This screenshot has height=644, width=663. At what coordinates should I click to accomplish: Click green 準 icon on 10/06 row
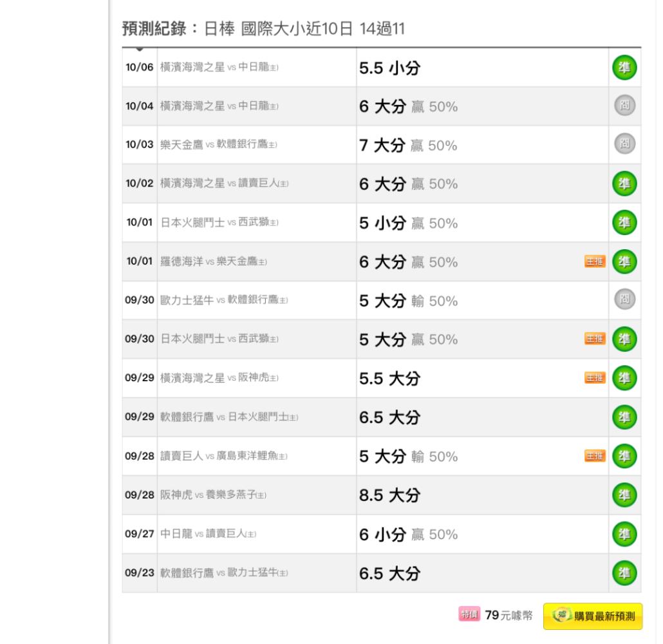tap(624, 67)
